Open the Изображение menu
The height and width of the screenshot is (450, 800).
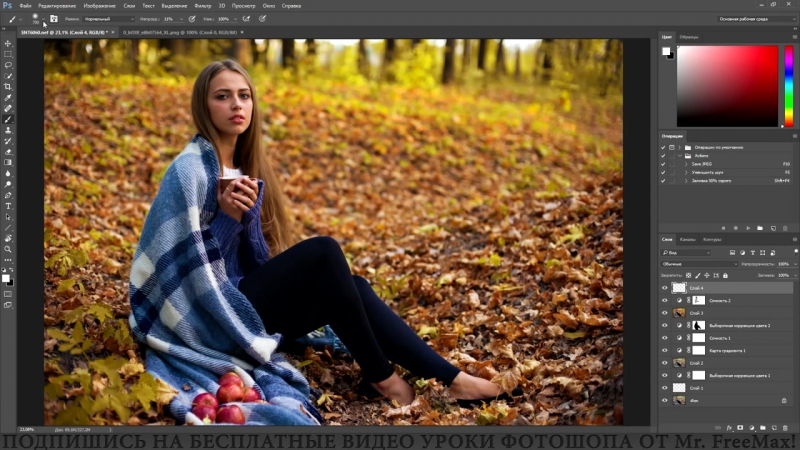(x=99, y=6)
